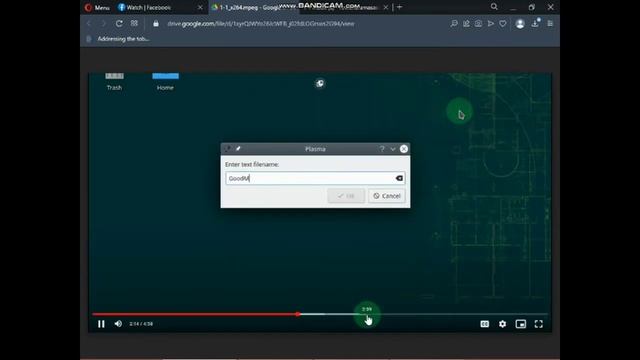Focus the drive.google.com address bar
Screen dimensions: 640x360
click(x=261, y=24)
